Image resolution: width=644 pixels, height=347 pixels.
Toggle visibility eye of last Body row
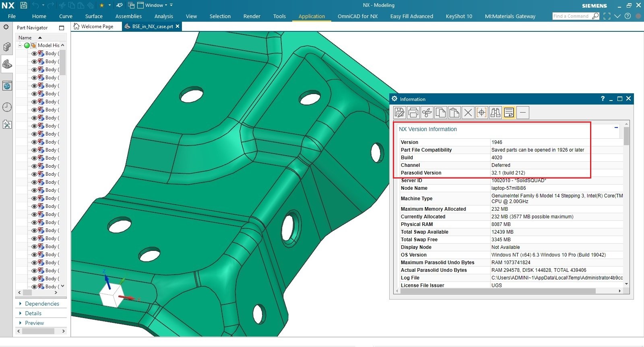[34, 287]
